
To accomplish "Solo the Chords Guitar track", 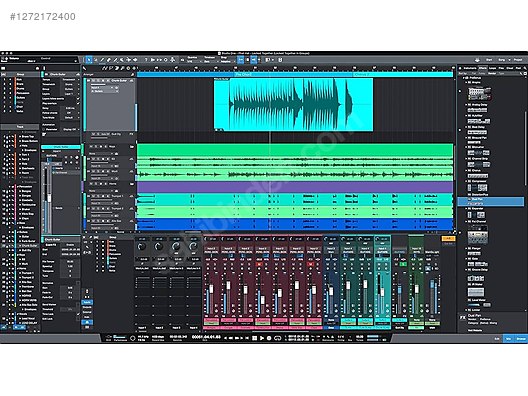I will coord(99,81).
